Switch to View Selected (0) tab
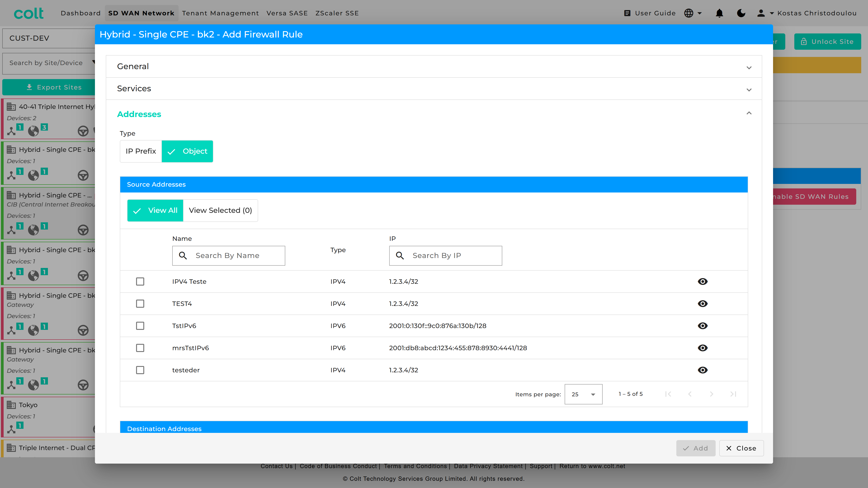Viewport: 868px width, 488px height. point(220,211)
